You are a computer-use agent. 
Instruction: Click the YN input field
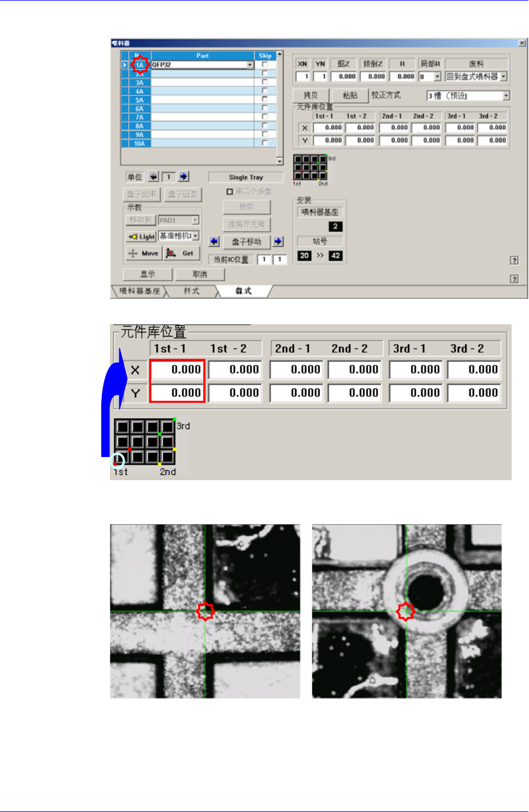321,76
